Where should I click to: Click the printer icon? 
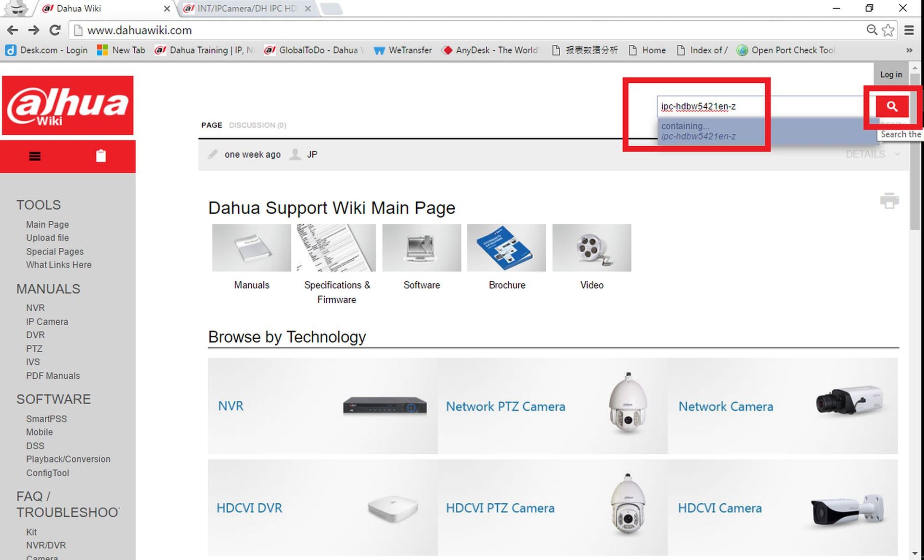(889, 201)
